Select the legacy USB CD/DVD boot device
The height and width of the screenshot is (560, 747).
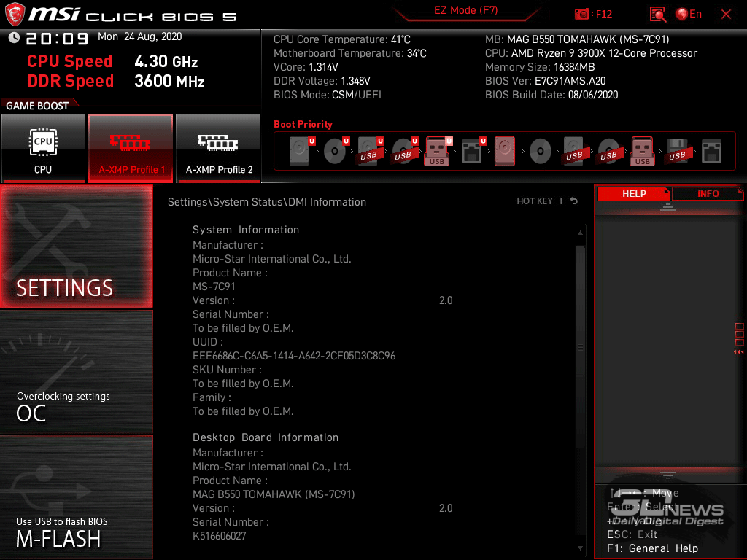tap(608, 151)
